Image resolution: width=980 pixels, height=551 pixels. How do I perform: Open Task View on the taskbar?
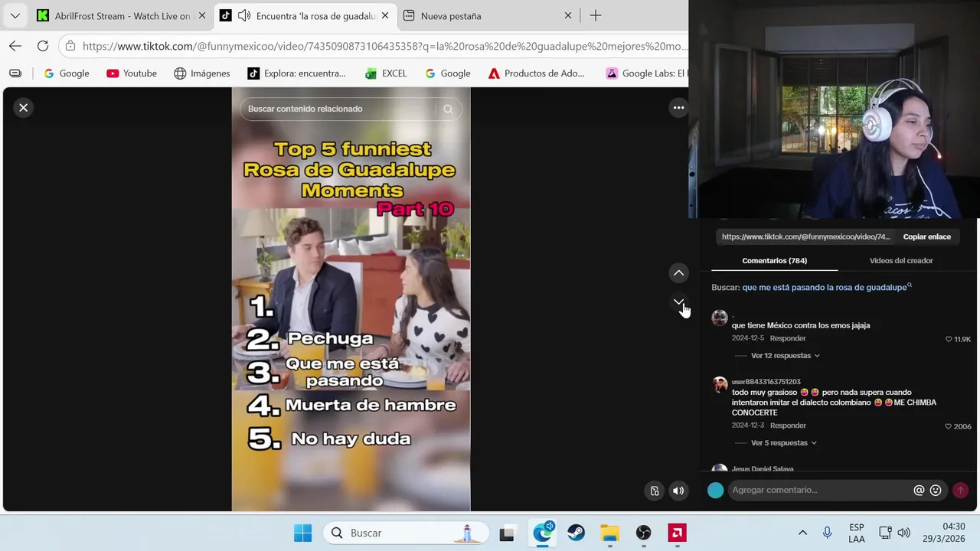[507, 533]
